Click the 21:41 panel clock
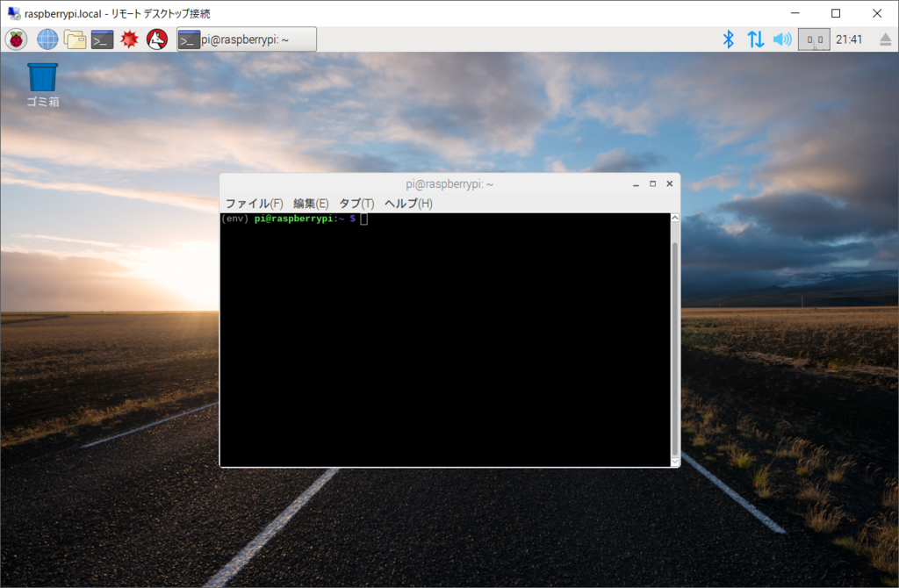This screenshot has height=588, width=899. point(849,39)
